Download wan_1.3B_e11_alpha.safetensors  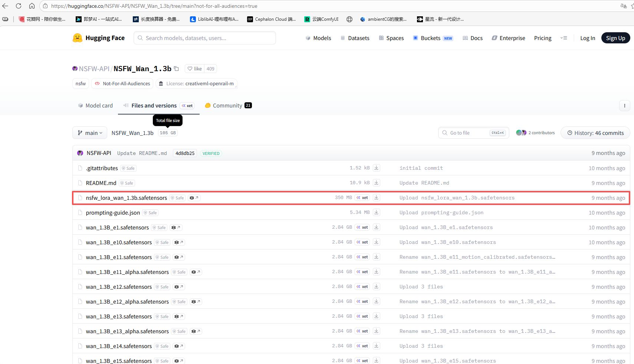point(376,272)
